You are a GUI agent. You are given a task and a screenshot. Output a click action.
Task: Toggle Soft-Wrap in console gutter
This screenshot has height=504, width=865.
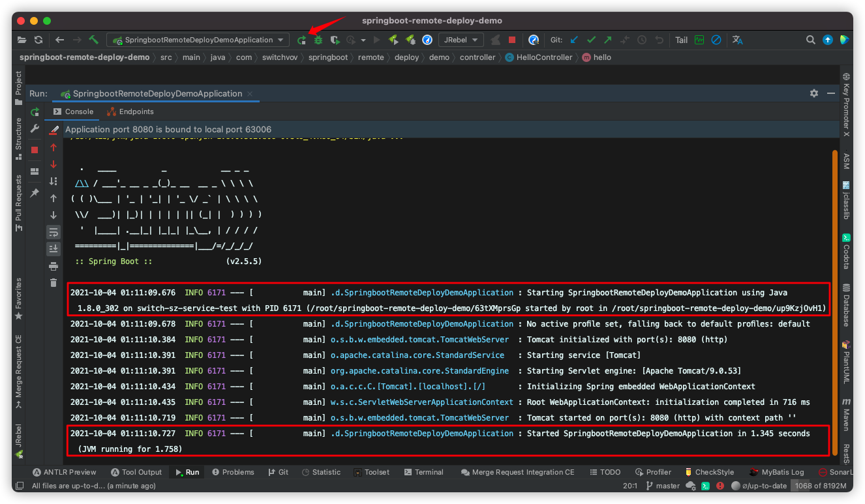click(x=53, y=232)
